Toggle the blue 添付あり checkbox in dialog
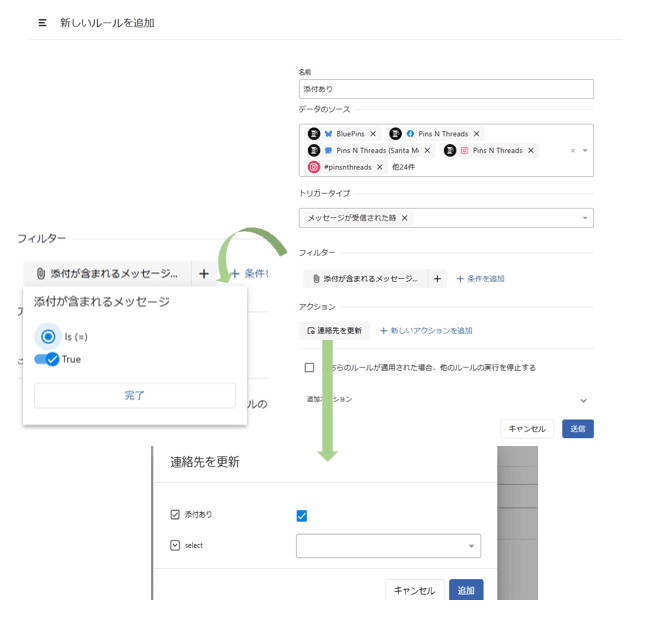Image resolution: width=668 pixels, height=640 pixels. pyautogui.click(x=302, y=516)
